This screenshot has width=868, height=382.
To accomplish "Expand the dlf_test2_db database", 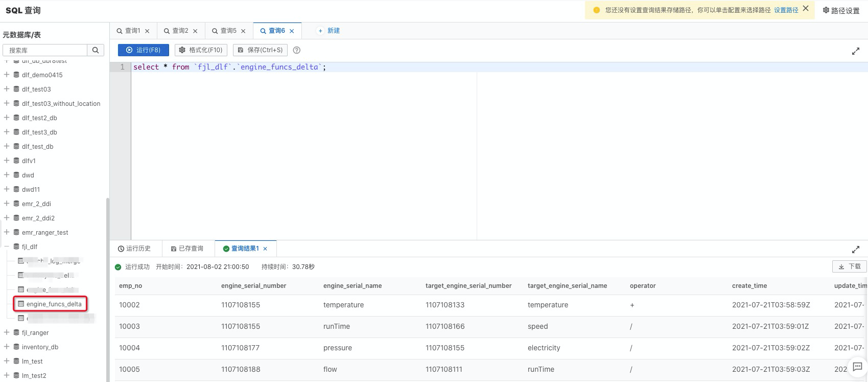I will pyautogui.click(x=7, y=118).
